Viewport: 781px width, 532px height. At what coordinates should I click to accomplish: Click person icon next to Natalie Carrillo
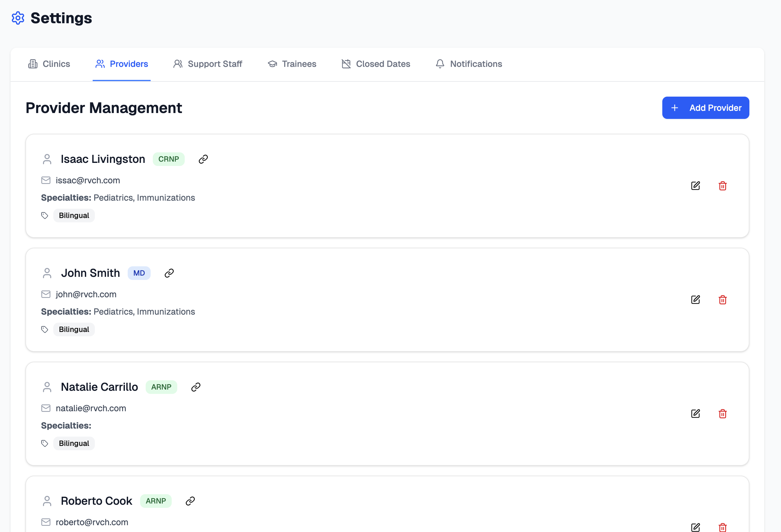point(47,387)
